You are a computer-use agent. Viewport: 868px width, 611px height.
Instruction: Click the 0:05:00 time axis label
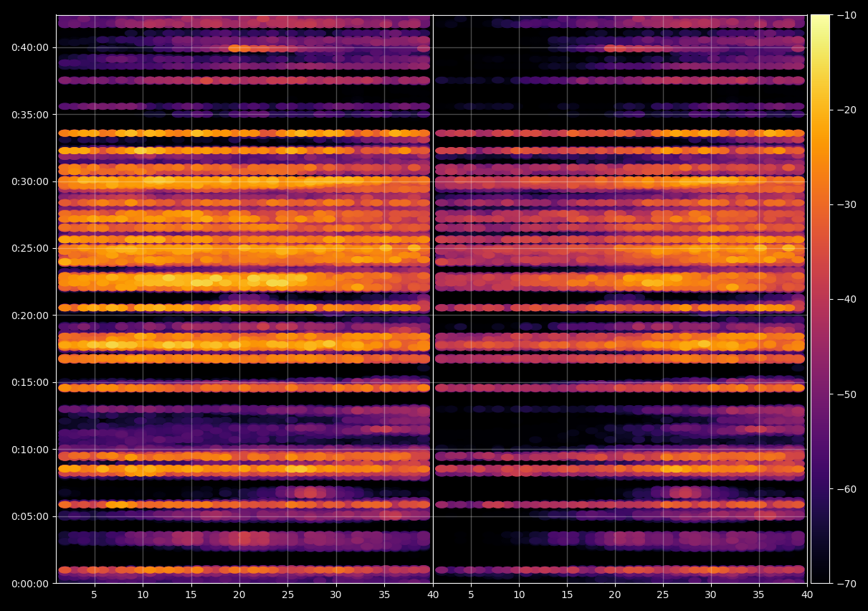pos(30,516)
